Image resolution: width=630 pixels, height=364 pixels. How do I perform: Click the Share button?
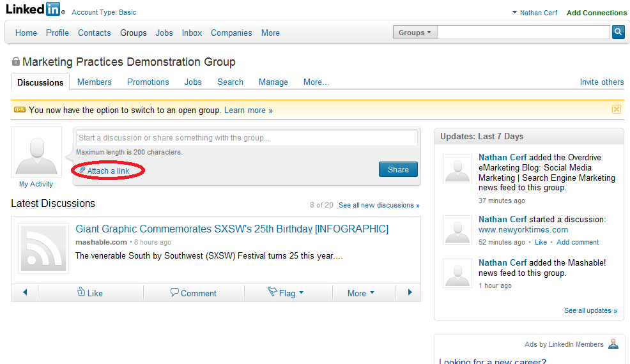[398, 169]
